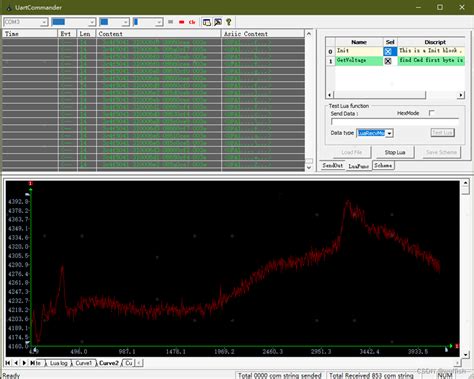
Task: Open the Data type dropdown
Action: click(x=389, y=133)
